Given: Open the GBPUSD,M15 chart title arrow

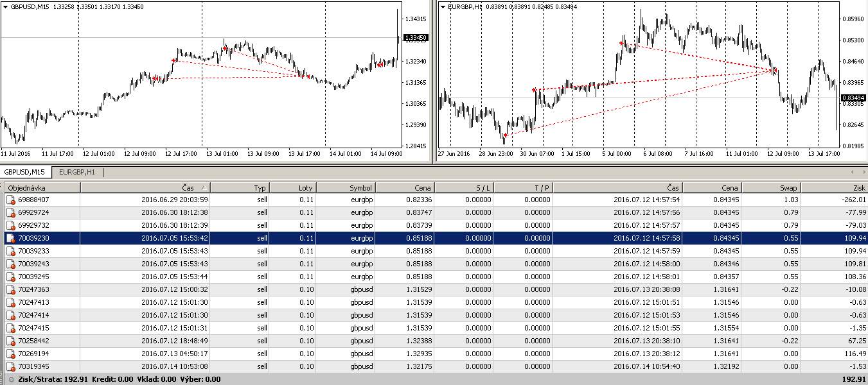Looking at the screenshot, I should 4,7.
